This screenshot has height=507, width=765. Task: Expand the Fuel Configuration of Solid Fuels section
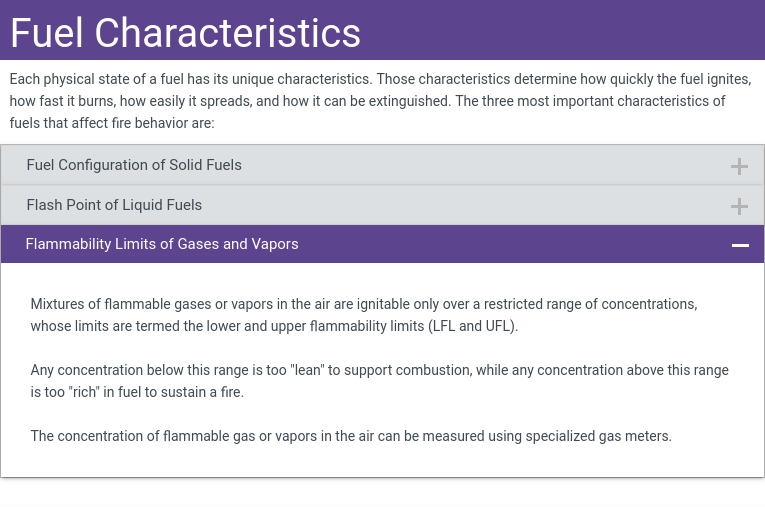[134, 165]
